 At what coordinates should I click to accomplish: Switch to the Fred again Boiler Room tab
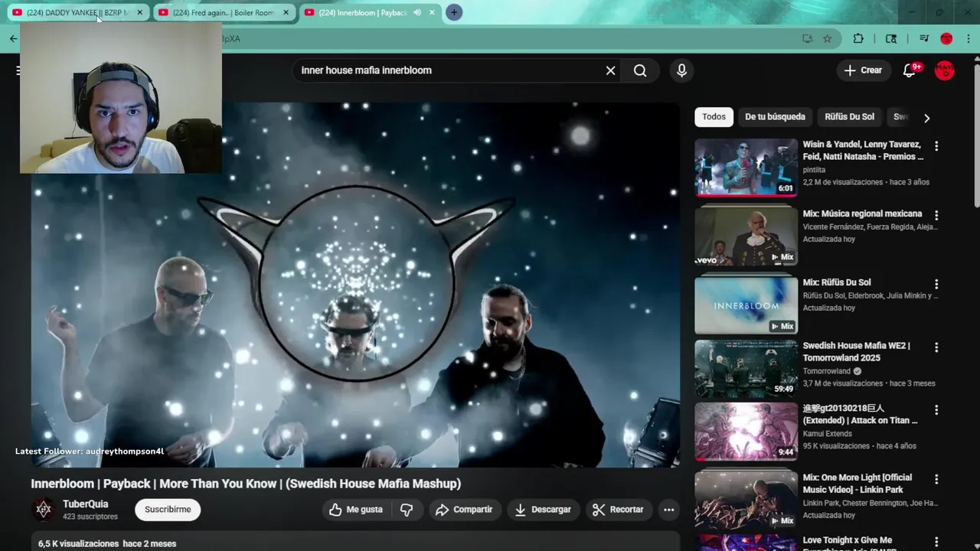[x=223, y=12]
